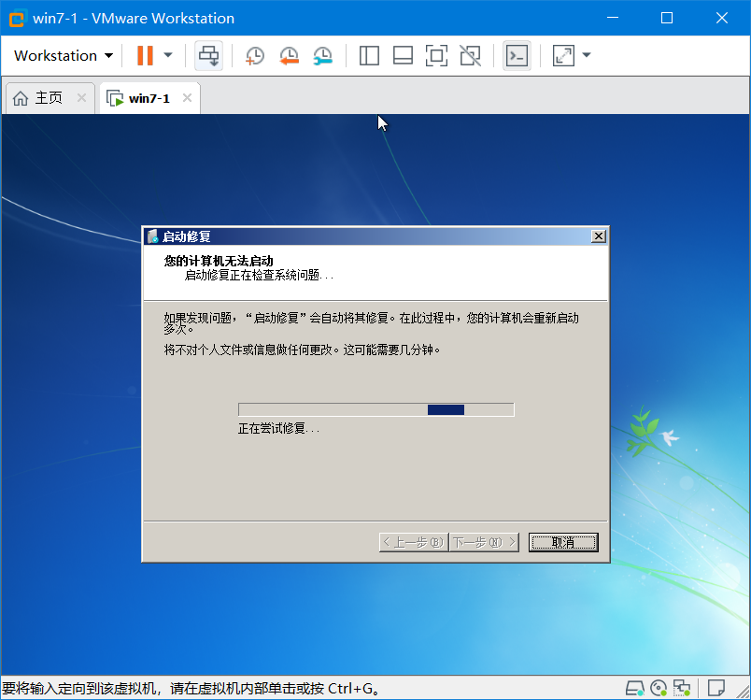Close the win7-1 tab
The image size is (751, 700).
[x=187, y=98]
